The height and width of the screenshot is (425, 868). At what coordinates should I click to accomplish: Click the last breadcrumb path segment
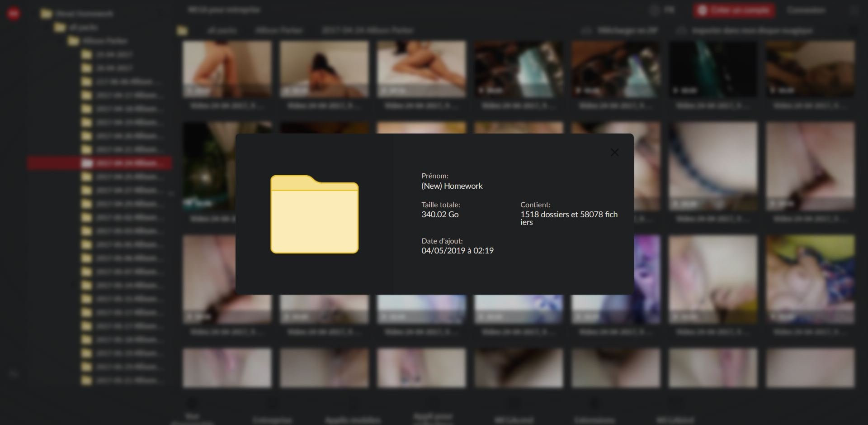[x=367, y=30]
